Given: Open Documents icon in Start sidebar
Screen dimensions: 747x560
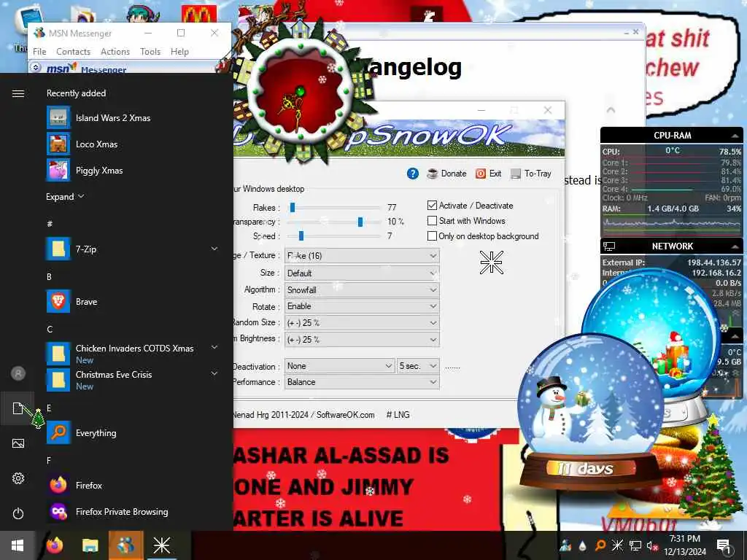Looking at the screenshot, I should tap(18, 408).
